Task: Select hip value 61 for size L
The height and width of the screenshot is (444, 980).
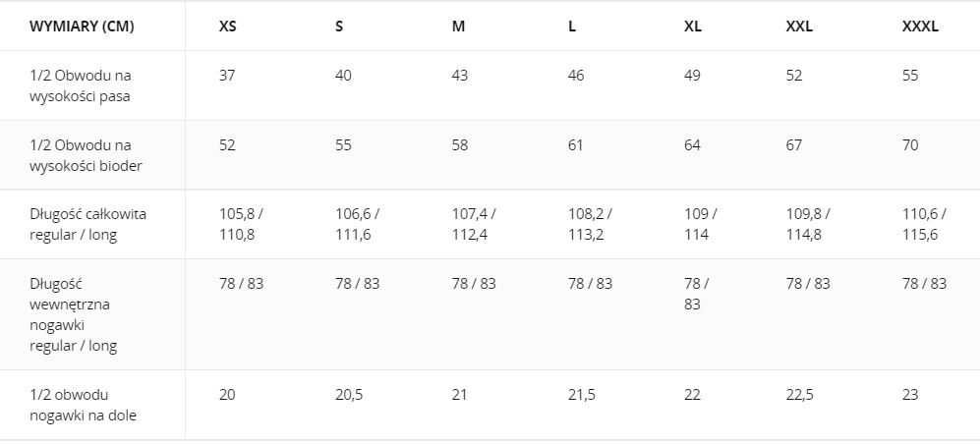Action: 576,145
